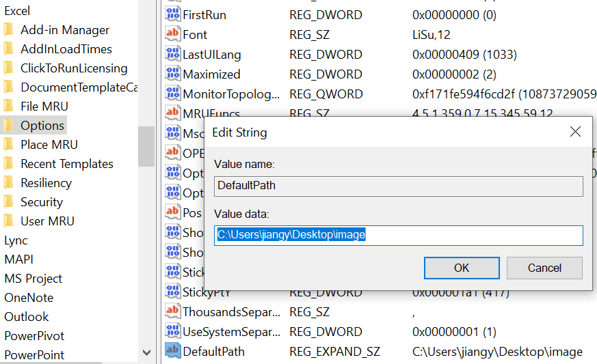Click the Resiliency folder icon
The height and width of the screenshot is (364, 597).
pyautogui.click(x=8, y=182)
